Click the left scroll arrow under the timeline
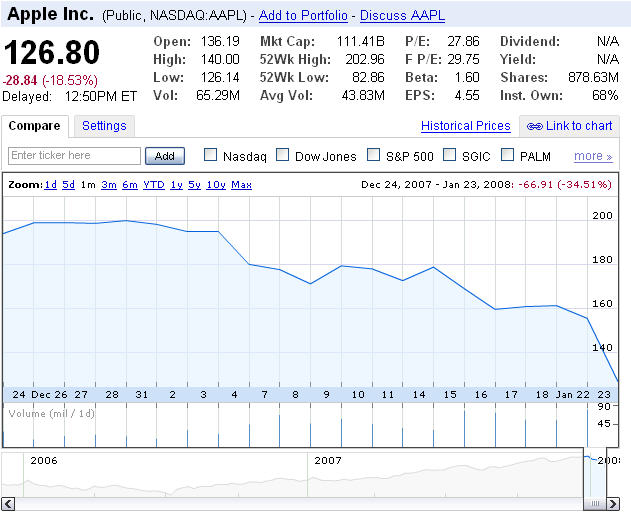Viewport: 631px width, 513px height. [9, 503]
